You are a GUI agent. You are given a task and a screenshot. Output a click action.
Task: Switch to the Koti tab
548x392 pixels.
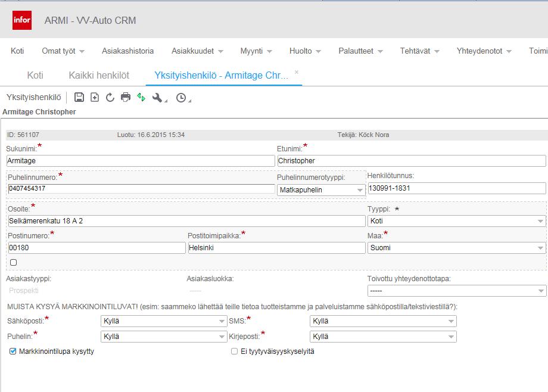(x=35, y=76)
